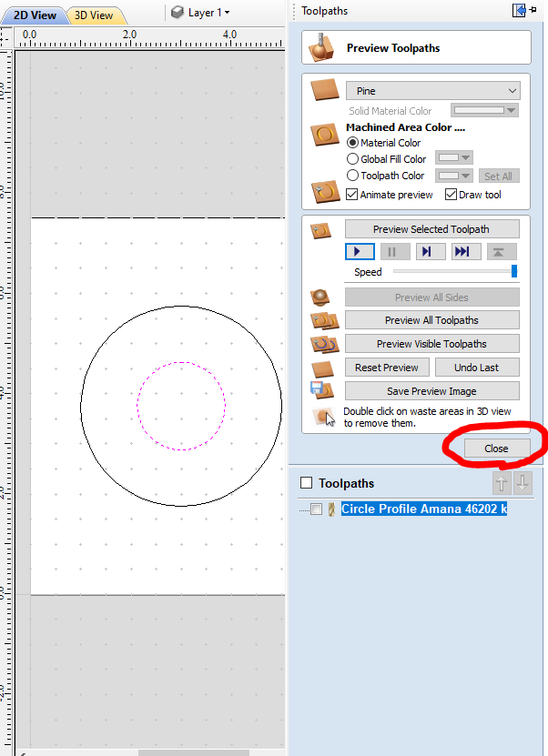Switch to the 3D View tab
Viewport: 548px width, 756px height.
94,15
